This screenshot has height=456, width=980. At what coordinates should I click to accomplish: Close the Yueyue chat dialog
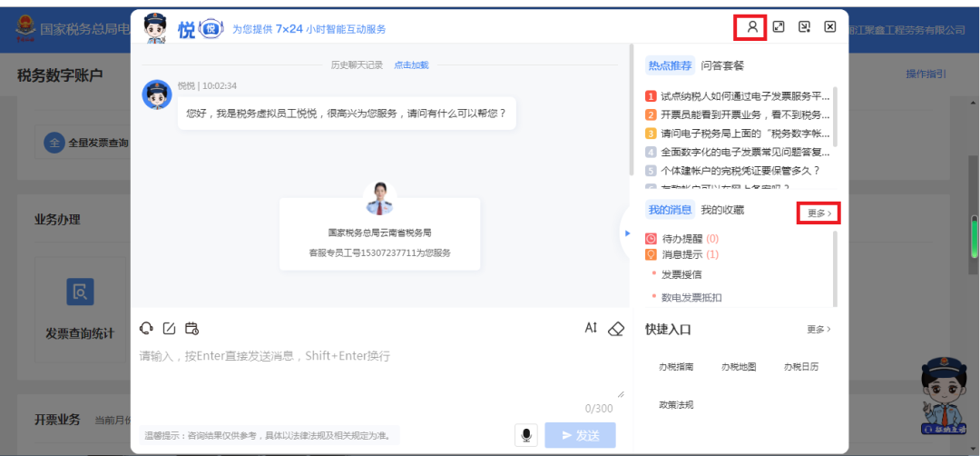[830, 27]
